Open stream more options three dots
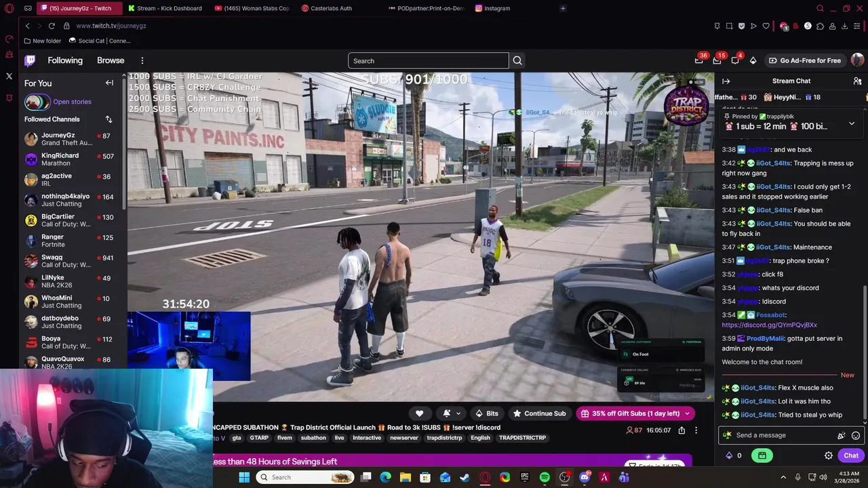 click(696, 430)
